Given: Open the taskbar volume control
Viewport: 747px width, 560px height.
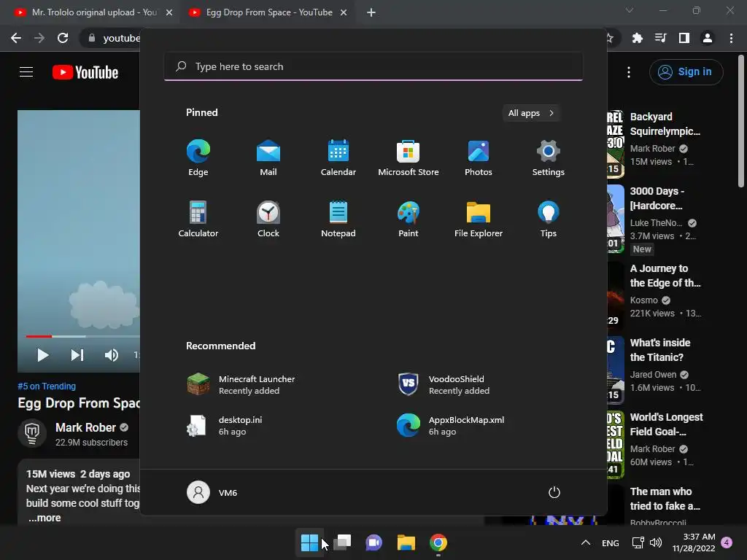Looking at the screenshot, I should tap(656, 542).
